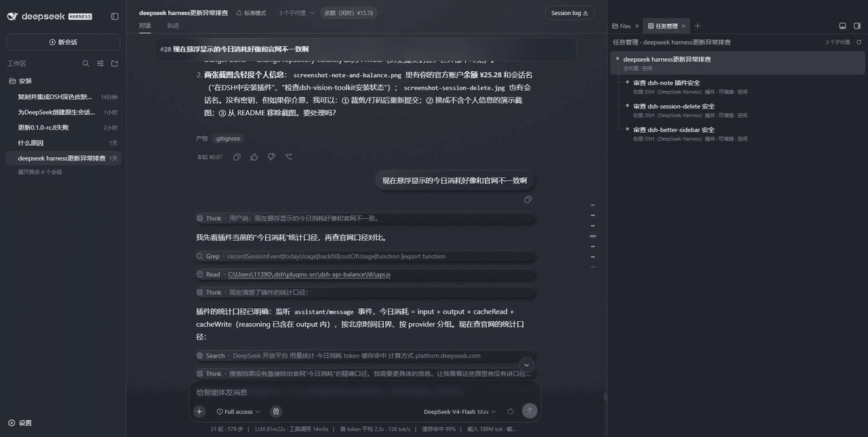The image size is (868, 437).
Task: Click the DeepSeek Harness logo
Action: point(50,16)
